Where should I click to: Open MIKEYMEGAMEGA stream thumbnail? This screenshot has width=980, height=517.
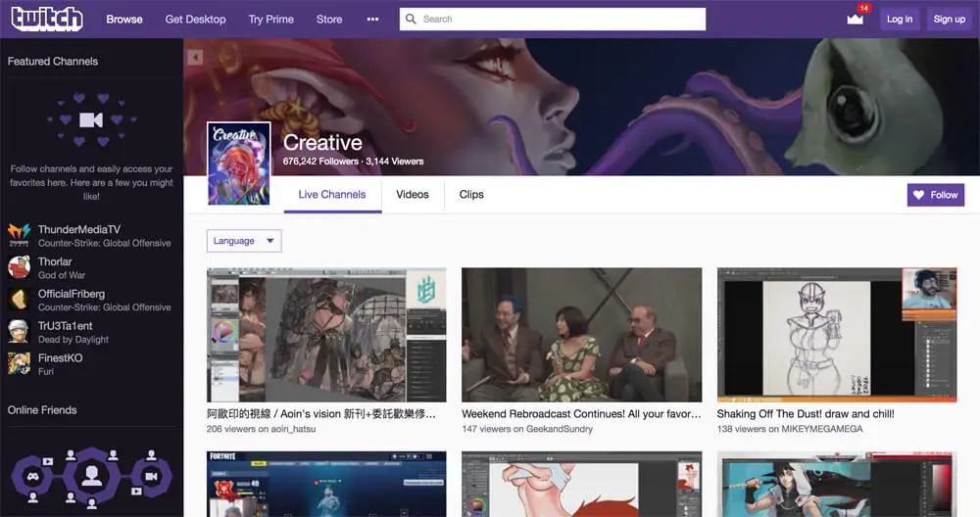coord(837,335)
